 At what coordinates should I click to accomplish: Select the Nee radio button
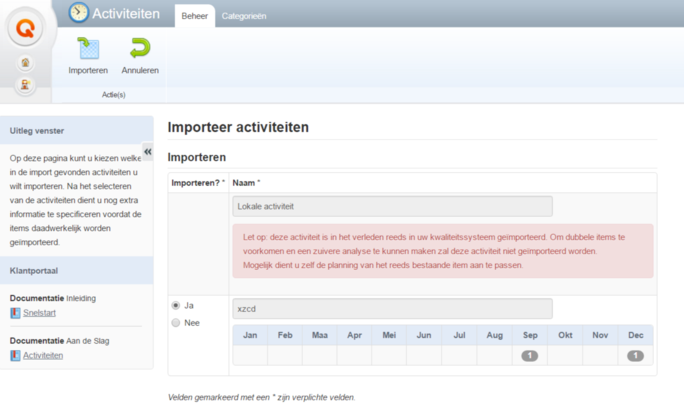click(177, 322)
